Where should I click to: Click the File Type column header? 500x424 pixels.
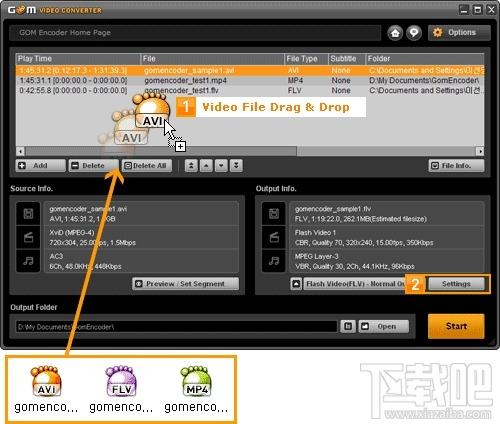pyautogui.click(x=306, y=59)
